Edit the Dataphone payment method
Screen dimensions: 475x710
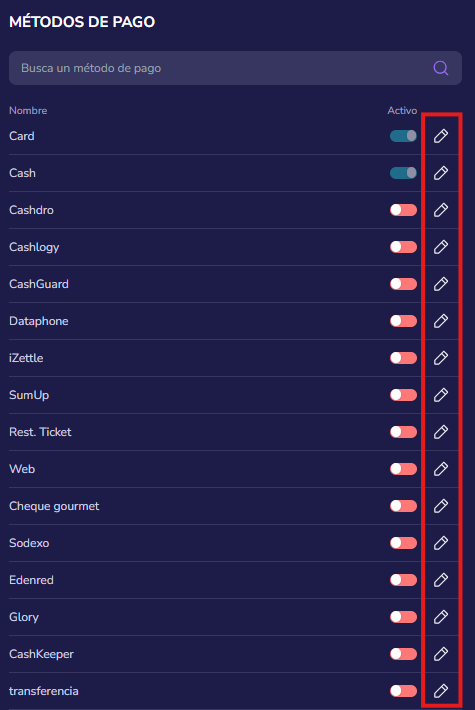click(441, 321)
